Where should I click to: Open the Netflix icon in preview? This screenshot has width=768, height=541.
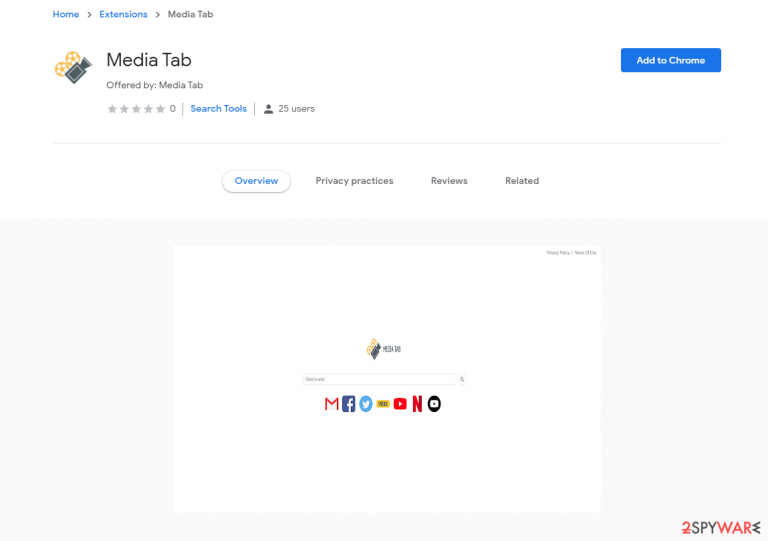click(x=417, y=404)
